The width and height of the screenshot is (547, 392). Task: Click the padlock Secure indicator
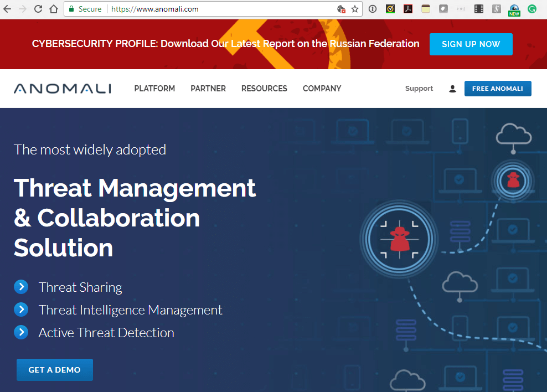71,9
